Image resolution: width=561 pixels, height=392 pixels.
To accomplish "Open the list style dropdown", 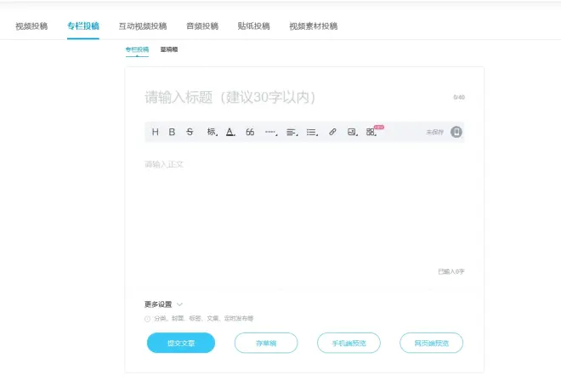I will [312, 132].
